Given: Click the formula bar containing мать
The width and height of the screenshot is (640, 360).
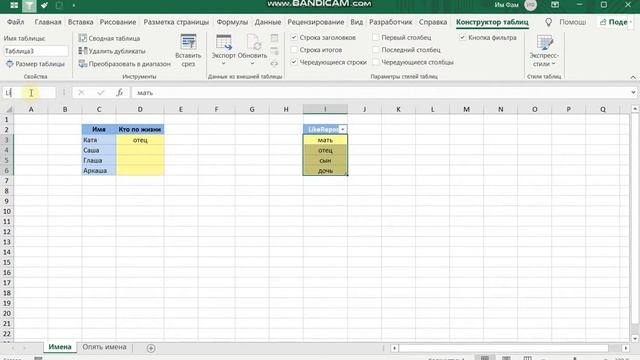Looking at the screenshot, I should pos(380,93).
